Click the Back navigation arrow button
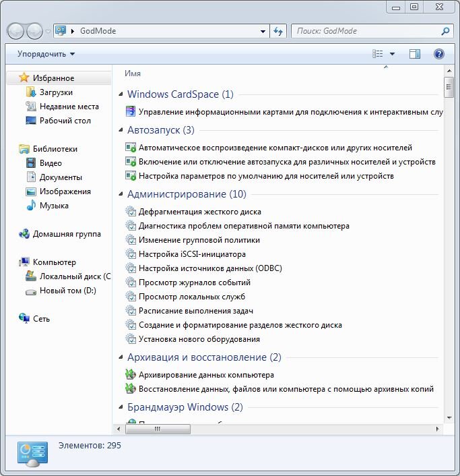This screenshot has width=460, height=476. click(15, 31)
